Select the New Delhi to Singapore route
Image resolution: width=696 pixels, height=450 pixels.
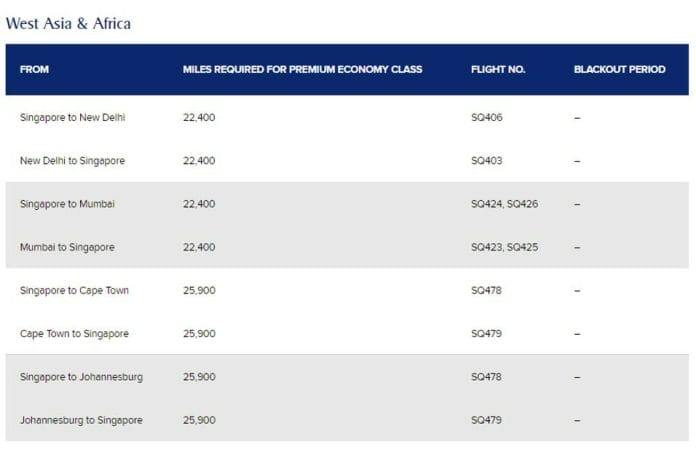pos(72,161)
